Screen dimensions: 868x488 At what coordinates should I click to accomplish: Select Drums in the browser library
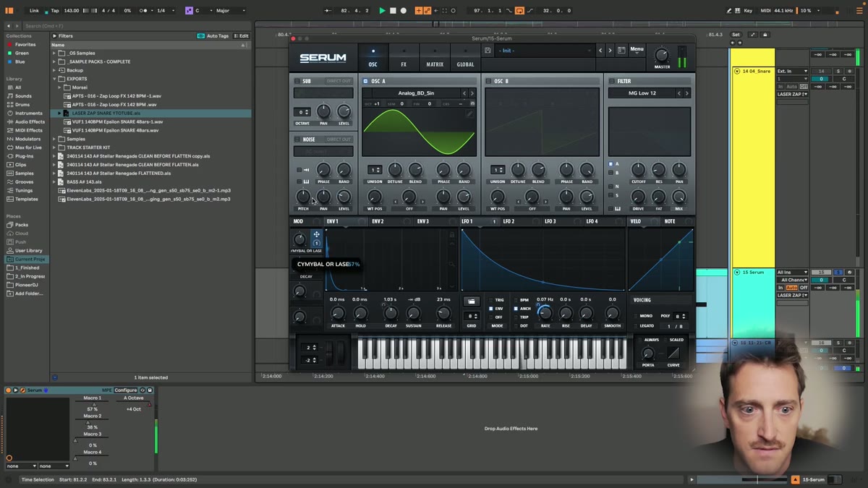coord(22,104)
